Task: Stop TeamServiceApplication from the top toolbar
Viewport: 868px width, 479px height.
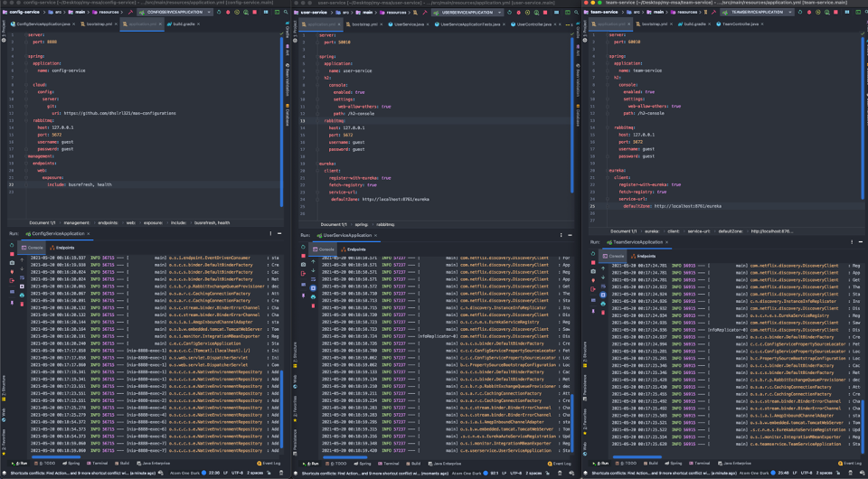Action: [835, 12]
